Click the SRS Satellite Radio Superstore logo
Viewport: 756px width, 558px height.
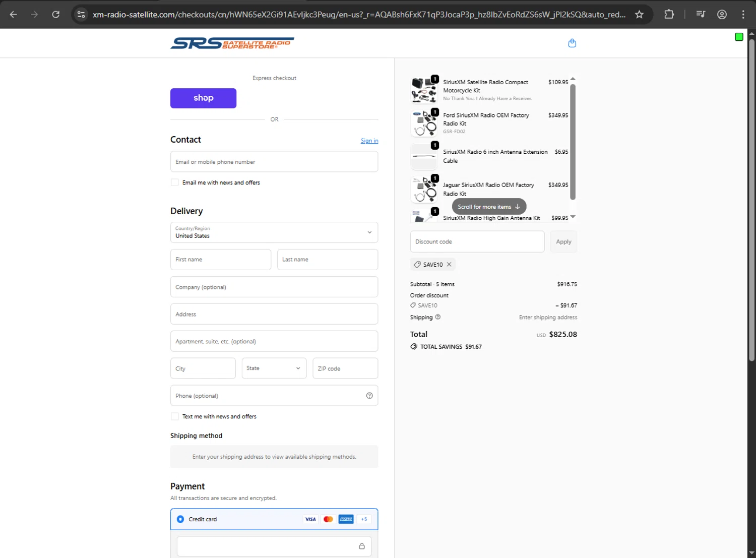(x=232, y=43)
